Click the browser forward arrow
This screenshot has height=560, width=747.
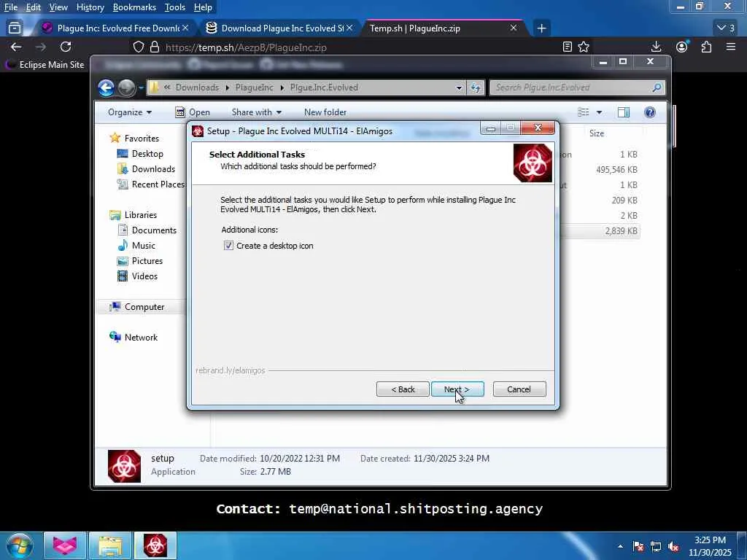click(x=41, y=47)
